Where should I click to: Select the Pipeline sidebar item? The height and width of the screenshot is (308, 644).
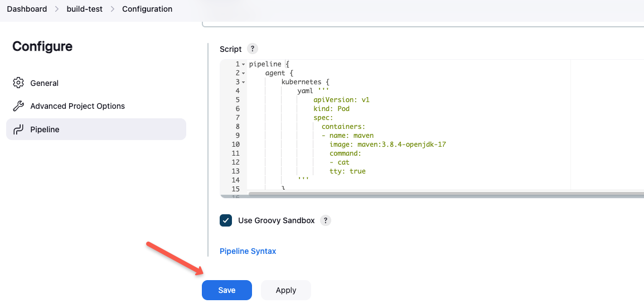tap(45, 129)
